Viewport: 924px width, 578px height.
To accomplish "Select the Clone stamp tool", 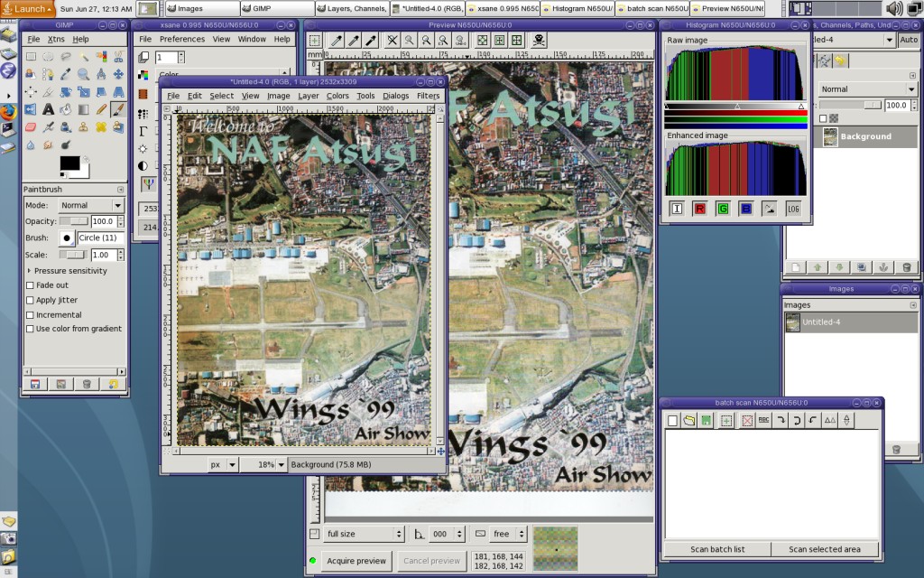I will [x=84, y=126].
